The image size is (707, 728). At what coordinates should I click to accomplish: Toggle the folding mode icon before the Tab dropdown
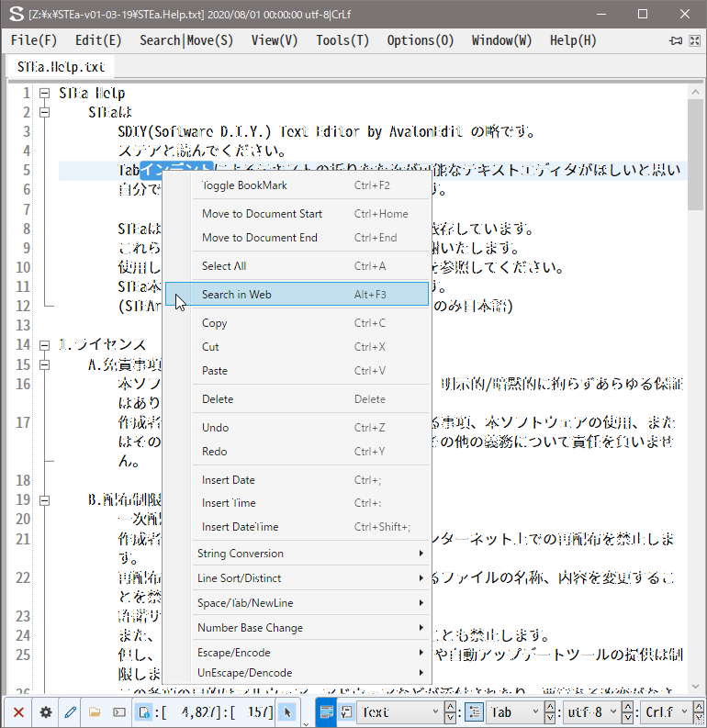coord(474,711)
